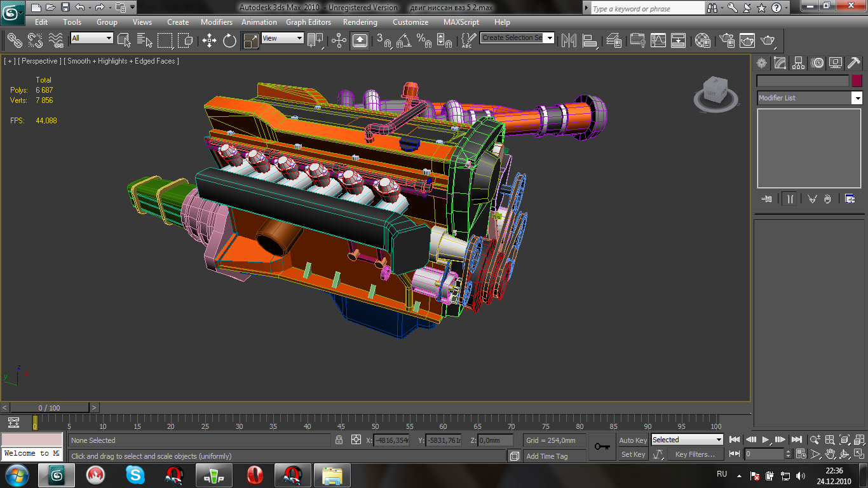Open the Hierarchy panel tab
The height and width of the screenshot is (488, 868).
[799, 63]
